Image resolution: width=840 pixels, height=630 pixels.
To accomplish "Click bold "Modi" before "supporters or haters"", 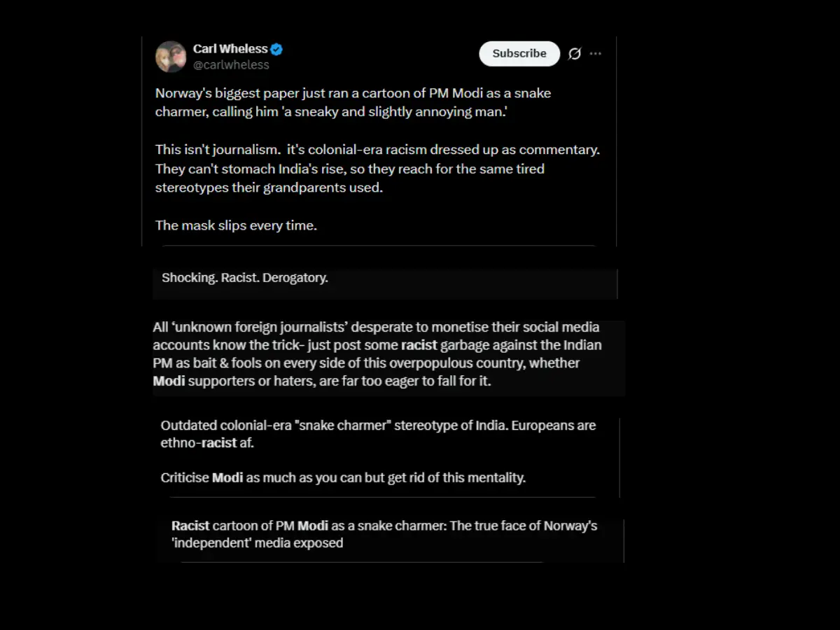I will pos(169,381).
